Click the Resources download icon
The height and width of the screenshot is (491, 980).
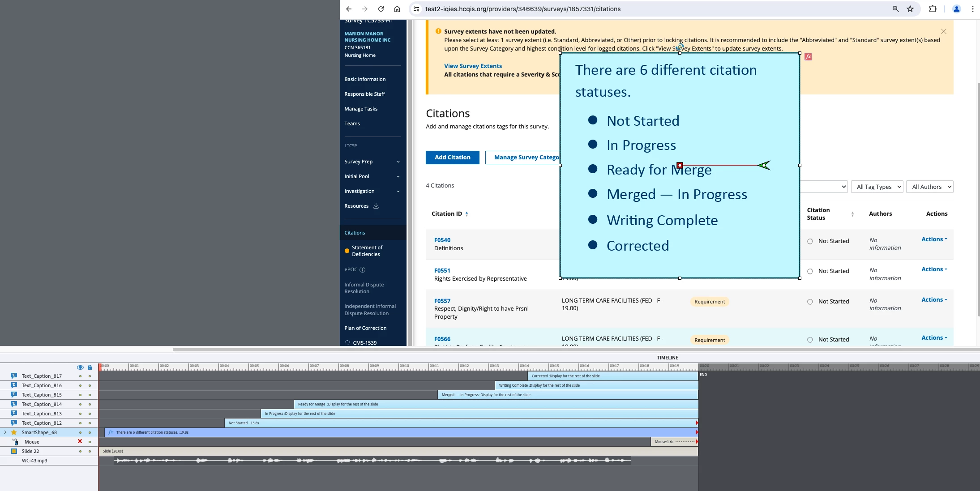click(x=376, y=206)
